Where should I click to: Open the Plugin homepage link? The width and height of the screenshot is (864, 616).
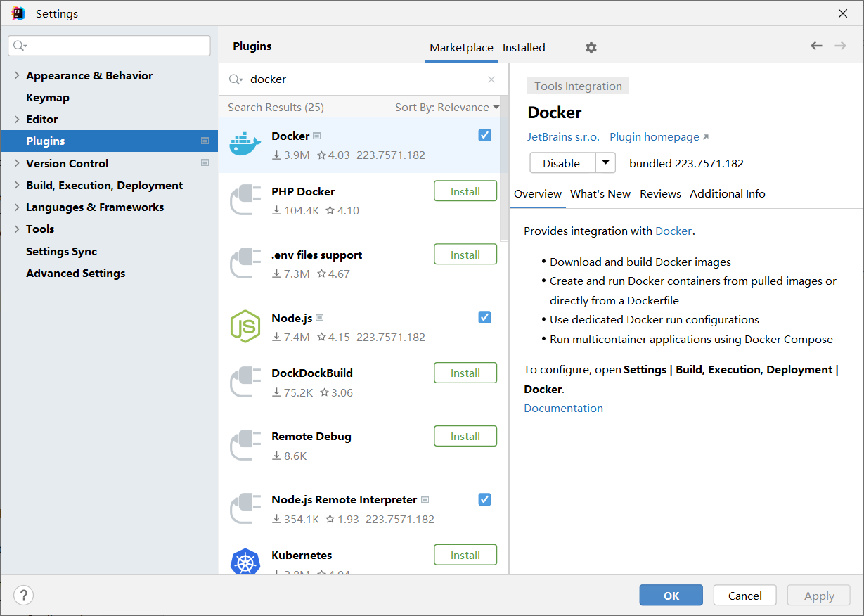(x=659, y=137)
